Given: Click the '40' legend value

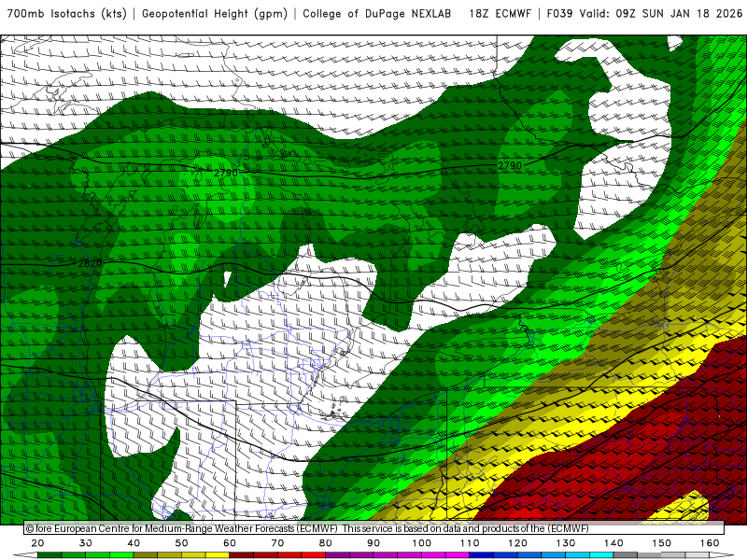Looking at the screenshot, I should [134, 543].
